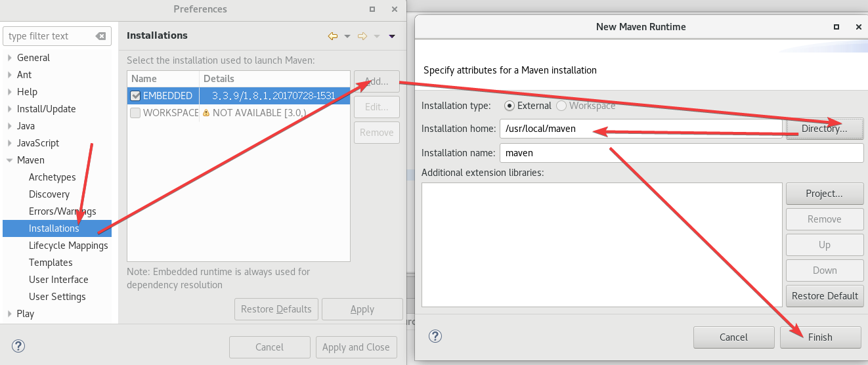Viewport: 868px width, 365px height.
Task: Expand the Java preferences node
Action: coord(9,126)
